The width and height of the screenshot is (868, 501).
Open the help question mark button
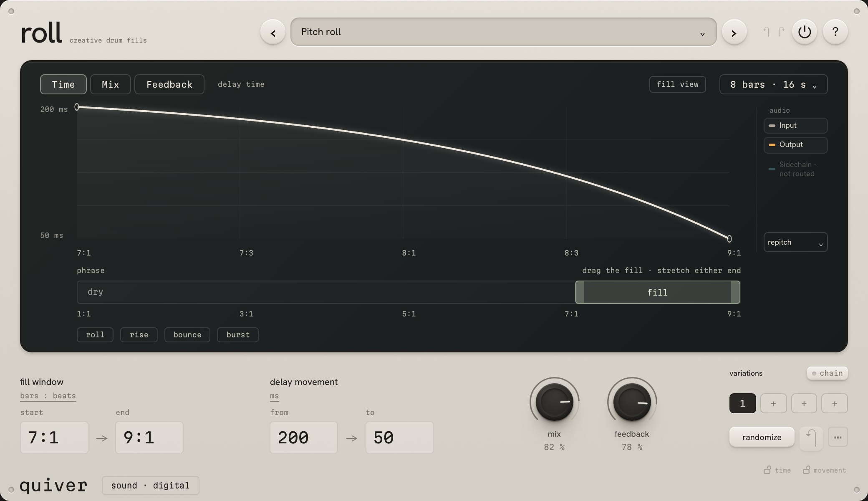coord(835,32)
